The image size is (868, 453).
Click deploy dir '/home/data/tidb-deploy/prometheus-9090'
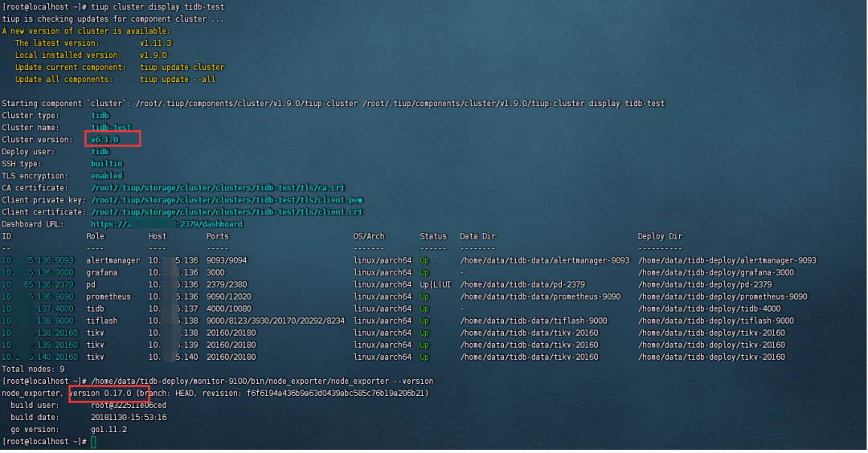723,297
